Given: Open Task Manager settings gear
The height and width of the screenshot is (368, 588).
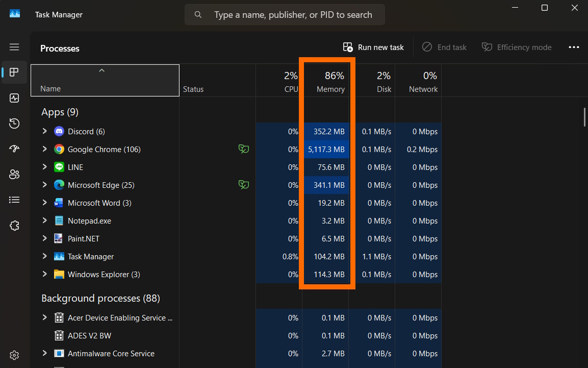Looking at the screenshot, I should click(x=14, y=355).
